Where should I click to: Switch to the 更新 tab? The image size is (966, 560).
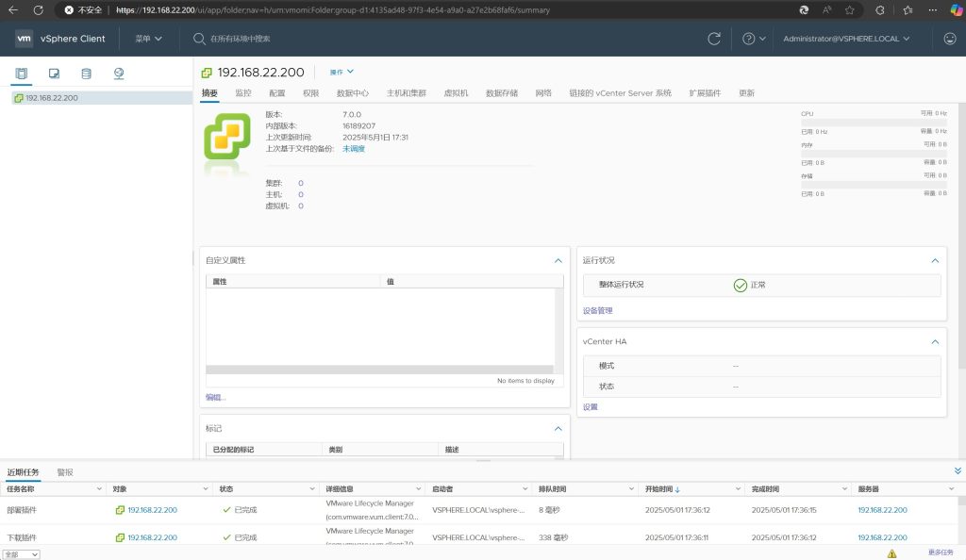(747, 93)
